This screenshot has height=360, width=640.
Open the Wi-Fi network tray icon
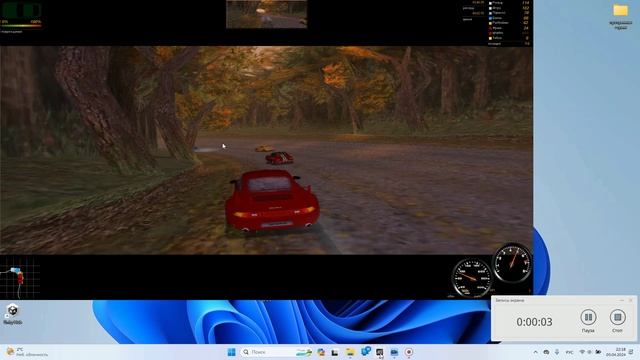coord(582,352)
